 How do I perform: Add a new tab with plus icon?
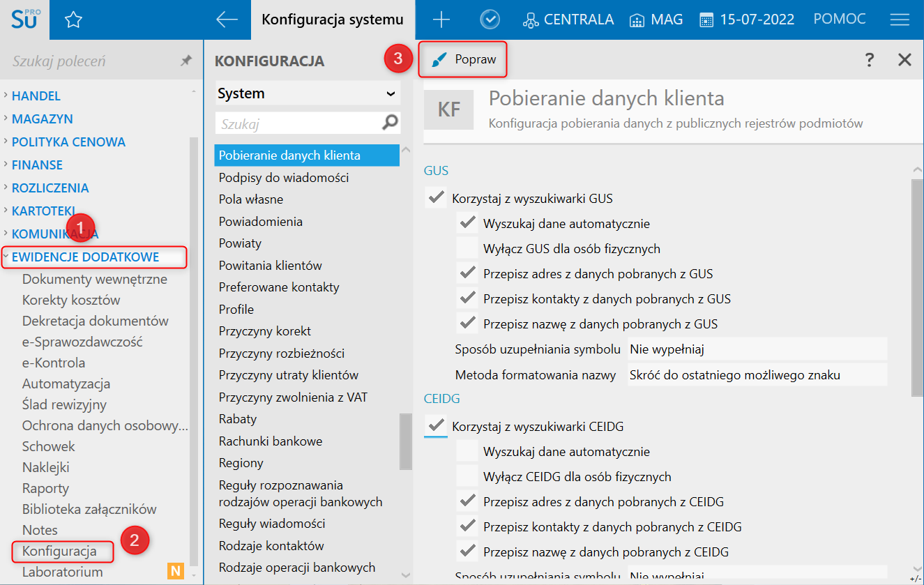(441, 20)
